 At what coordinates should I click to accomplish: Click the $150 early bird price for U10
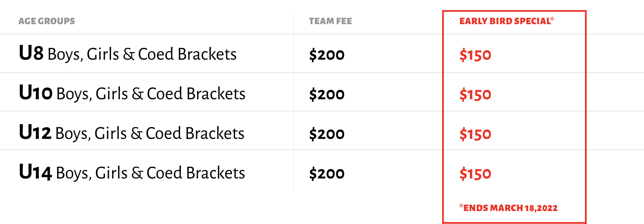(x=475, y=94)
